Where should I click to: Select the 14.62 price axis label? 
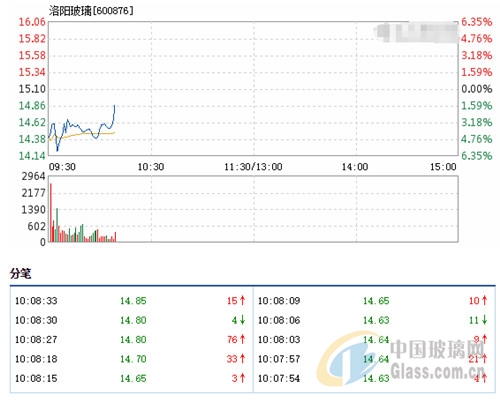coord(32,122)
